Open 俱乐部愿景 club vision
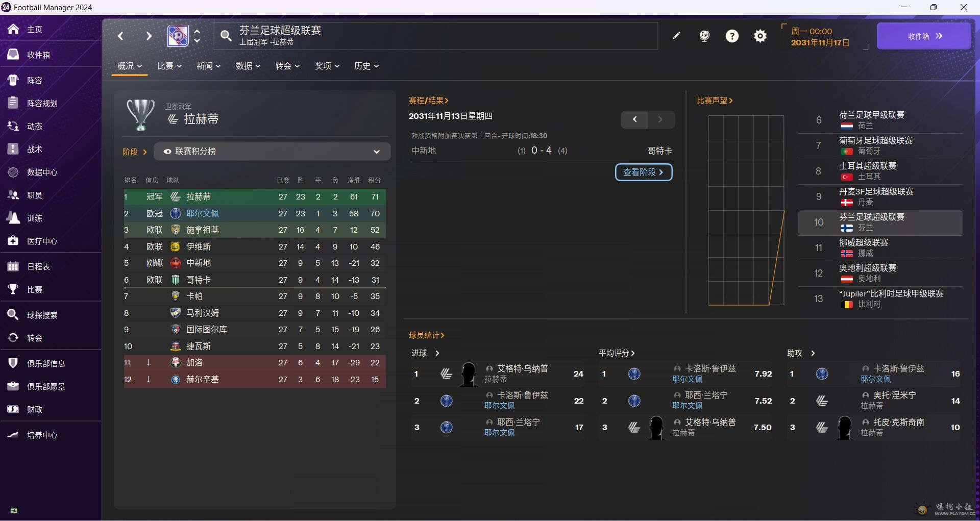Viewport: 980px width, 521px height. [46, 386]
